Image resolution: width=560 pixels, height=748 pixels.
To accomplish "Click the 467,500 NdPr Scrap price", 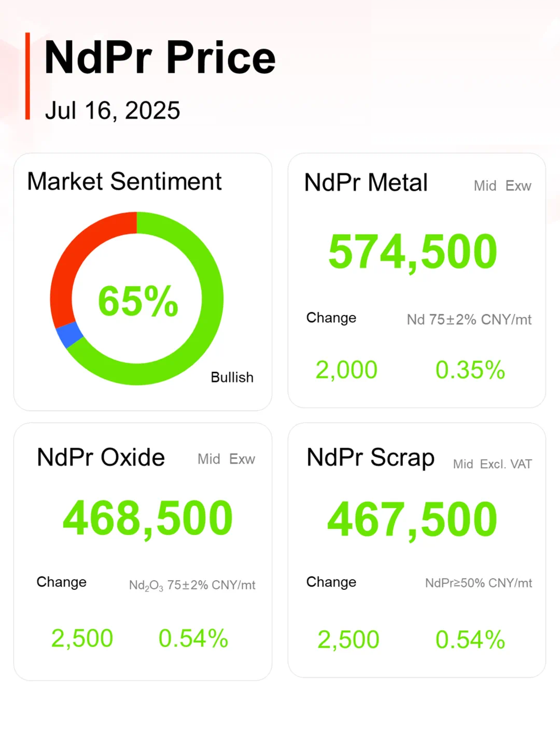I will click(x=413, y=519).
